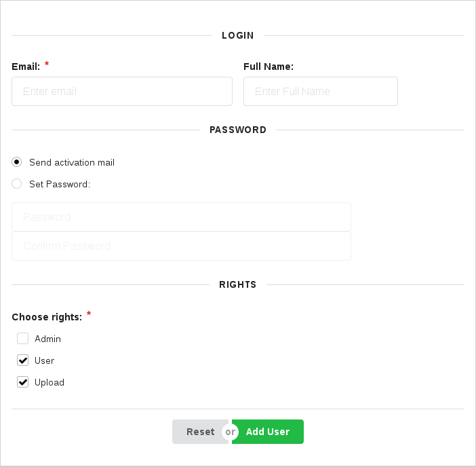Click the Confirm Password field

coord(181,246)
